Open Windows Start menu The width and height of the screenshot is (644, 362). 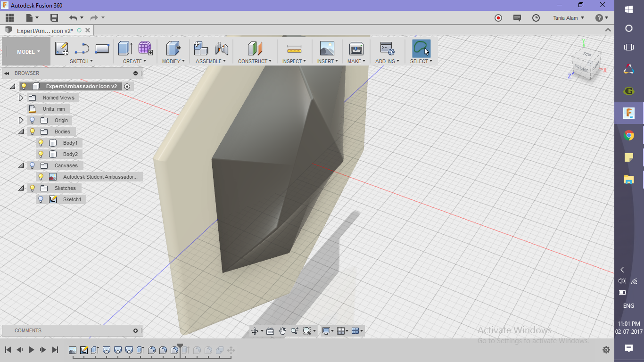(628, 9)
